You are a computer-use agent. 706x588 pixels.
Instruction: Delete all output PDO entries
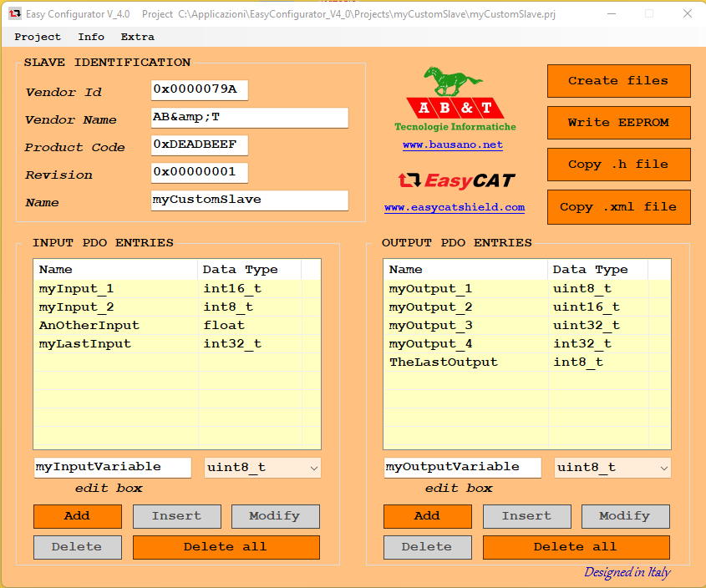point(576,547)
